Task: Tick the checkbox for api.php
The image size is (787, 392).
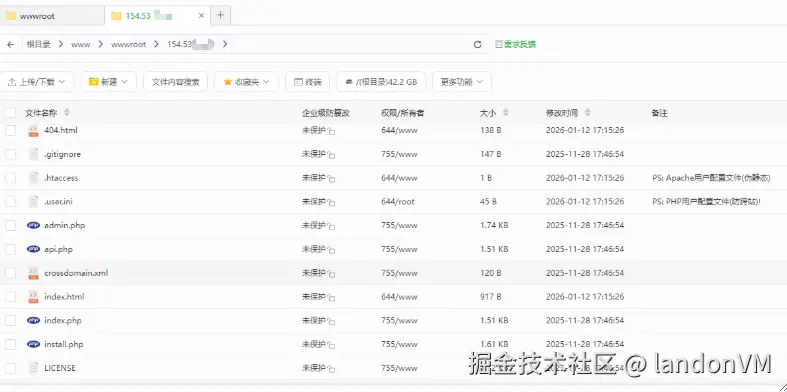Action: coord(11,249)
